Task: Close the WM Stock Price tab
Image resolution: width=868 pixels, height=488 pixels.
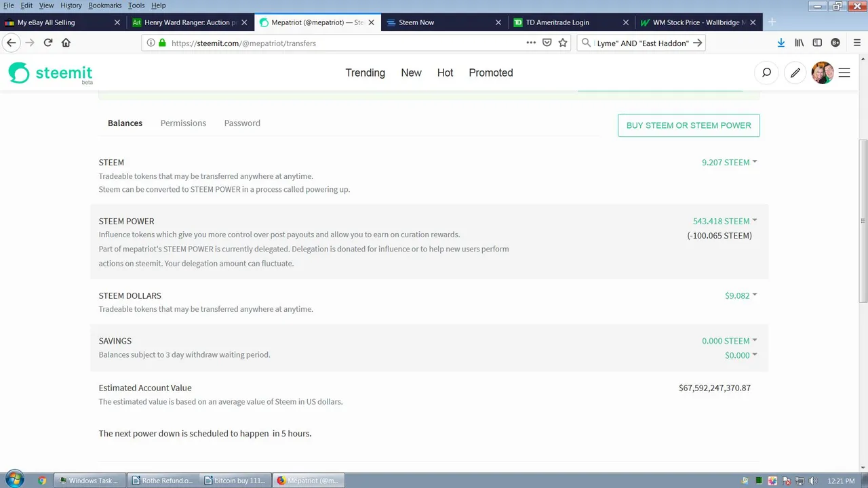Action: click(x=752, y=22)
